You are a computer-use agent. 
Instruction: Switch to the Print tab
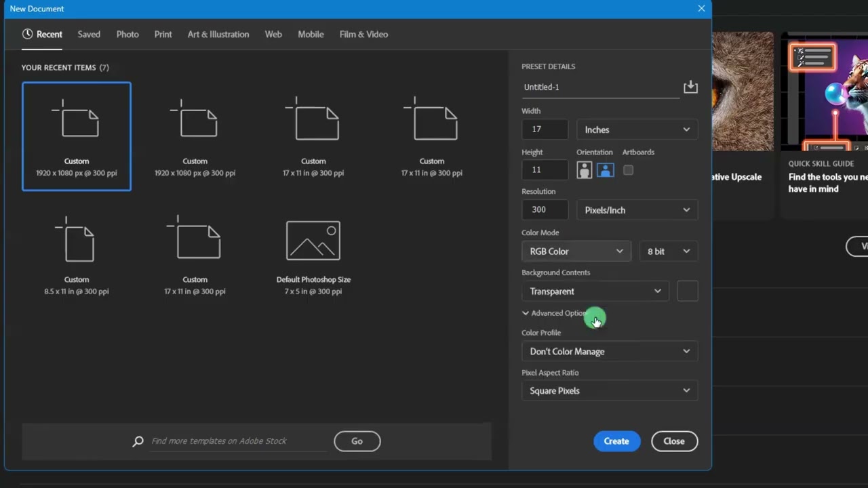tap(163, 34)
